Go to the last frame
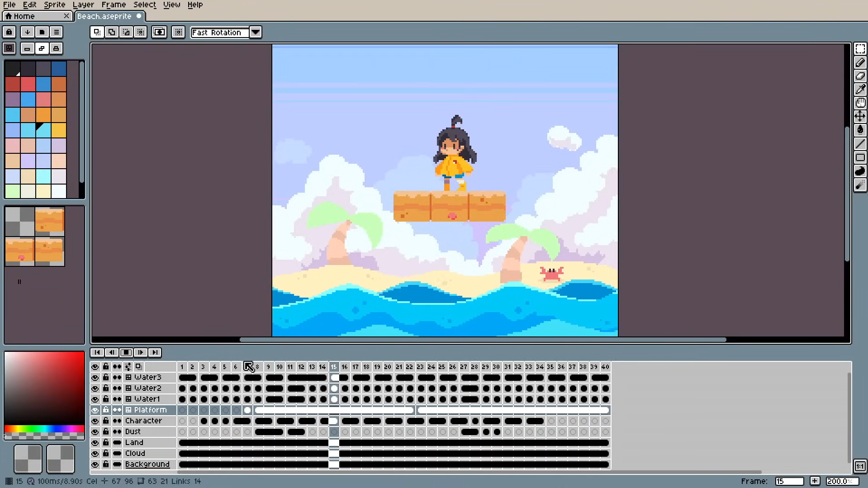Screen dimensions: 868x488 point(155,352)
